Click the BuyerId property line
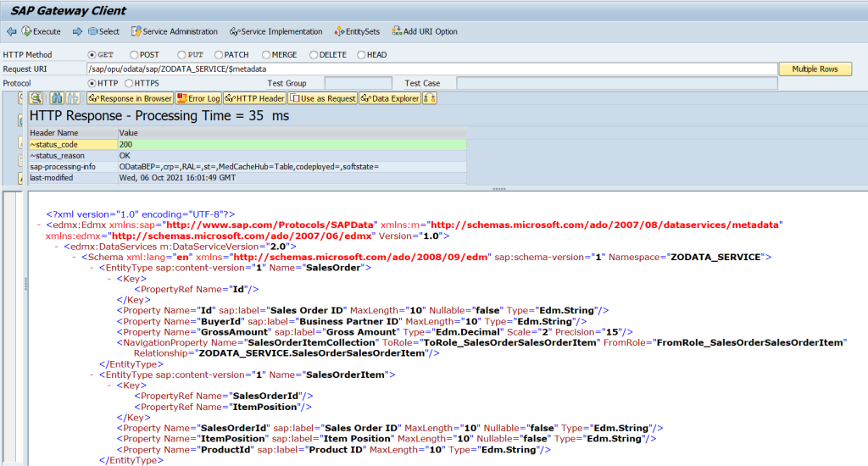The width and height of the screenshot is (868, 466). coord(352,321)
